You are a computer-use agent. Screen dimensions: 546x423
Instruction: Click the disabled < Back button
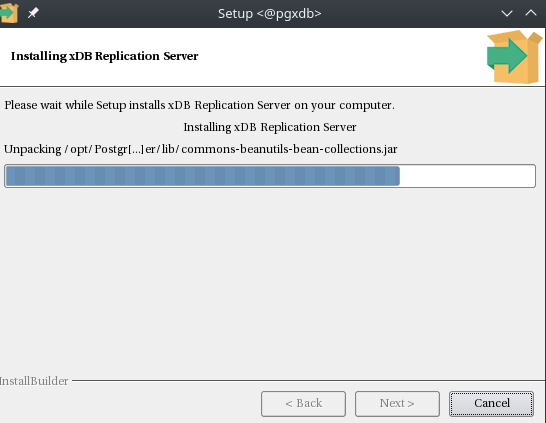303,404
